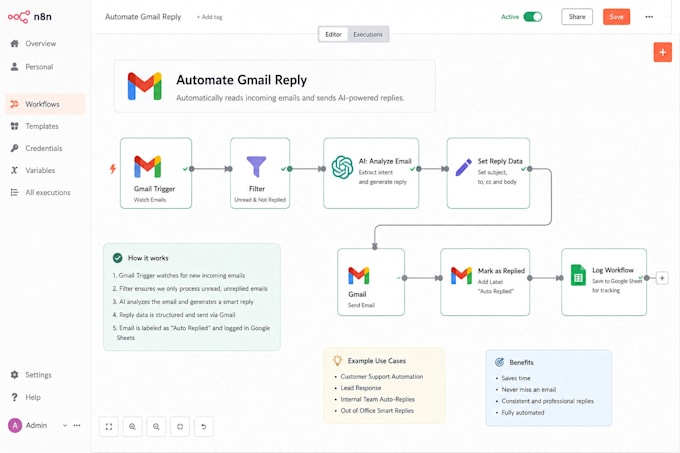Screen dimensions: 680x453
Task: Click the How it works check icon
Action: 118,258
